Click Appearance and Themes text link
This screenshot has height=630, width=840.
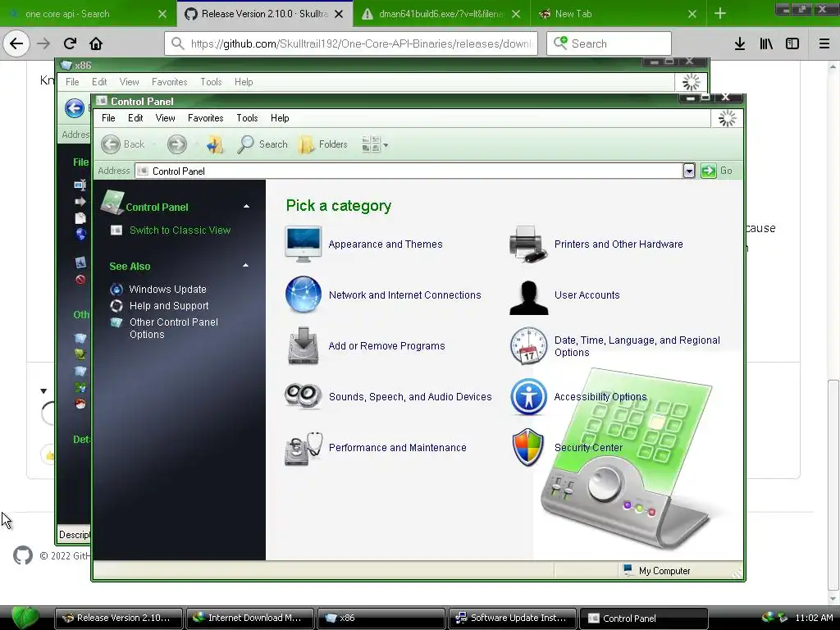386,244
